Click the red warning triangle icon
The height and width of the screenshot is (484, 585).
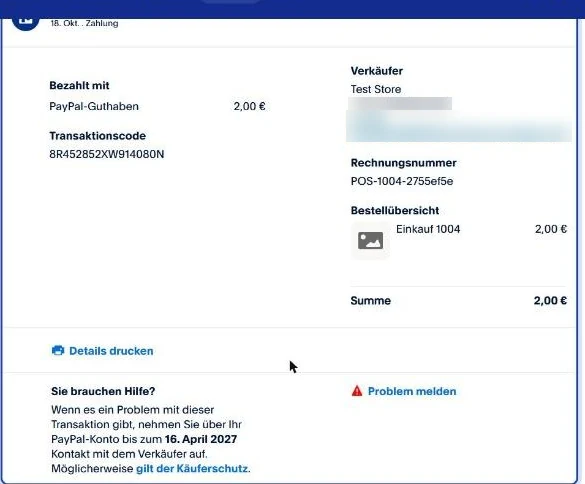tap(357, 391)
